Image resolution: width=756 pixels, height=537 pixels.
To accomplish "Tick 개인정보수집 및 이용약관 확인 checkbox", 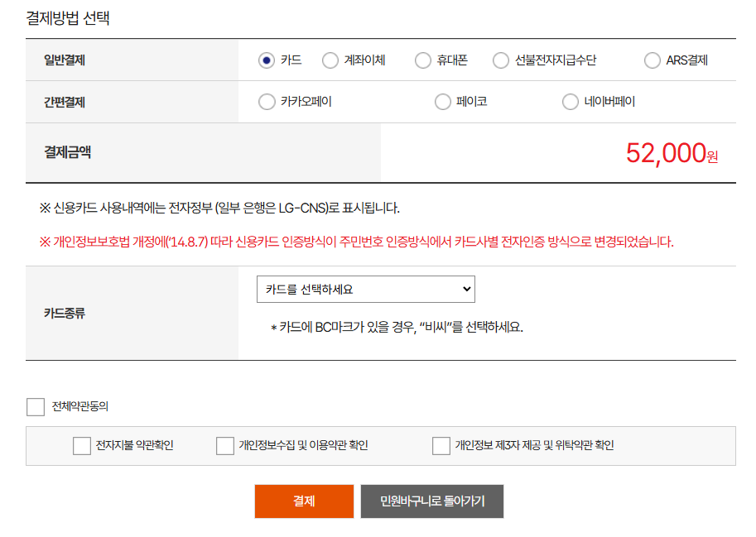I will [x=224, y=445].
